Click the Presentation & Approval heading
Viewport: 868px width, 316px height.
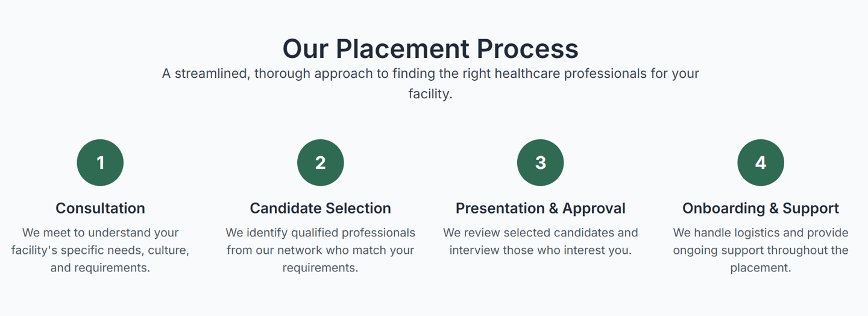point(540,208)
